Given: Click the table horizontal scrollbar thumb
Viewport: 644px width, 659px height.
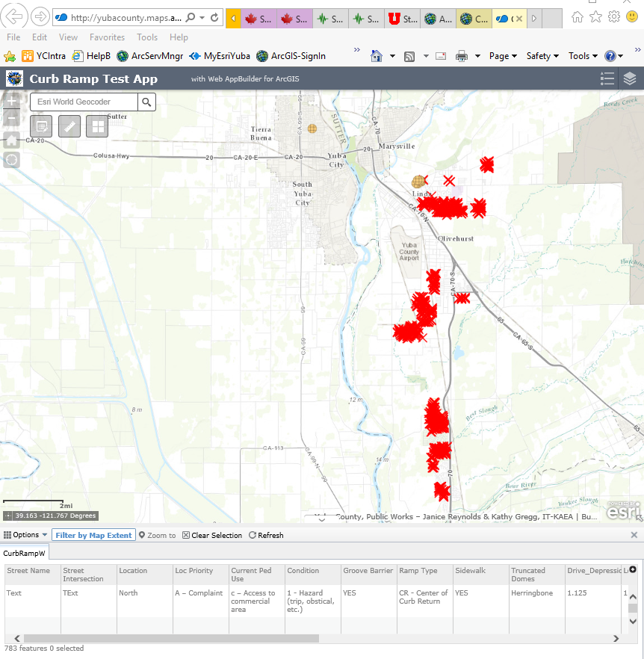Looking at the screenshot, I should [x=171, y=638].
